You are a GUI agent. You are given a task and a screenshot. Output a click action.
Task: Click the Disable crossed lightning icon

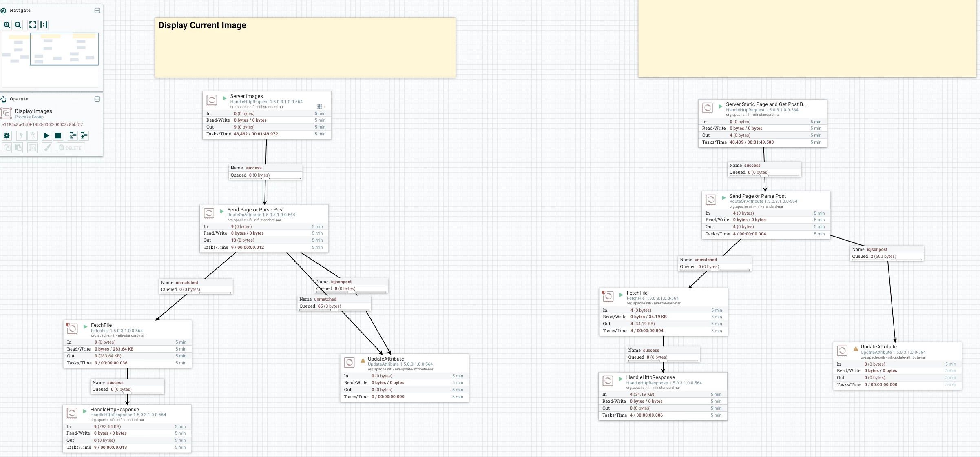[x=33, y=135]
